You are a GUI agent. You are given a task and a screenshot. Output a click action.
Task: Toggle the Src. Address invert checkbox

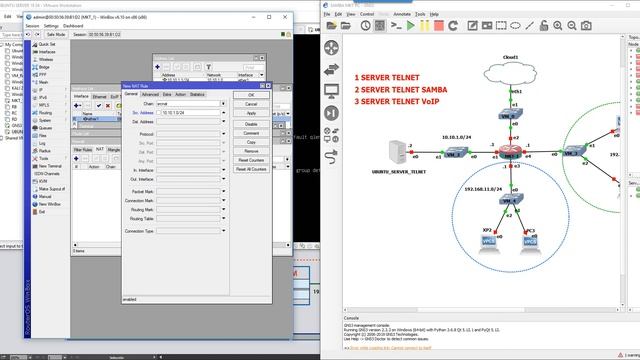click(159, 113)
